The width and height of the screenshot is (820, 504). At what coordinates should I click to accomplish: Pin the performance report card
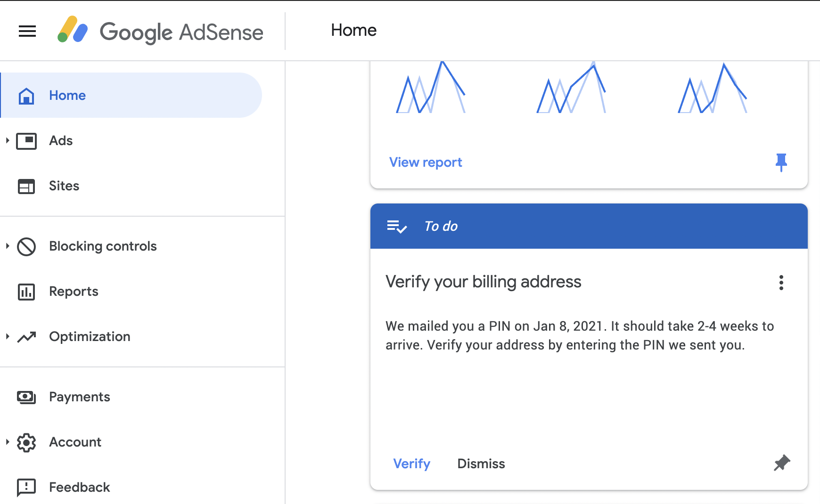tap(781, 162)
